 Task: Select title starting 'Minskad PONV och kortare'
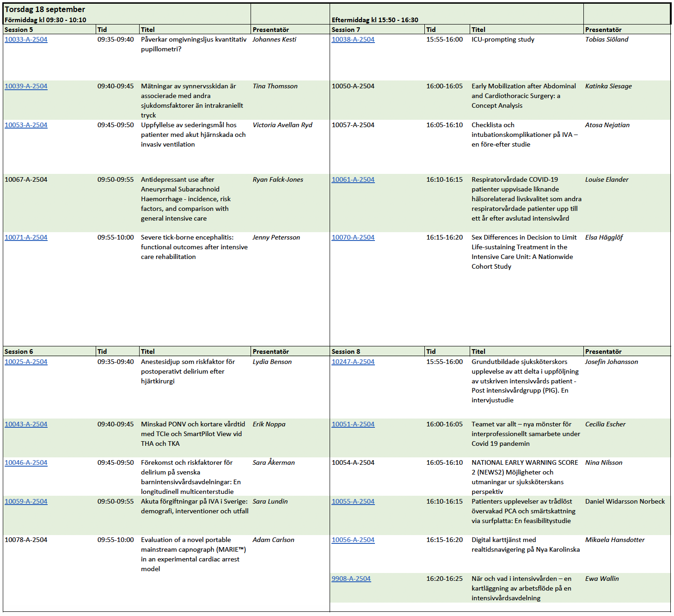click(193, 434)
